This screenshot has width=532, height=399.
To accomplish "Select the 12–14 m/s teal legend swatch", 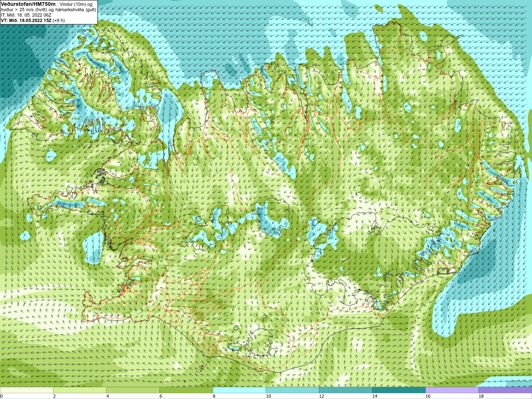I will [346, 390].
